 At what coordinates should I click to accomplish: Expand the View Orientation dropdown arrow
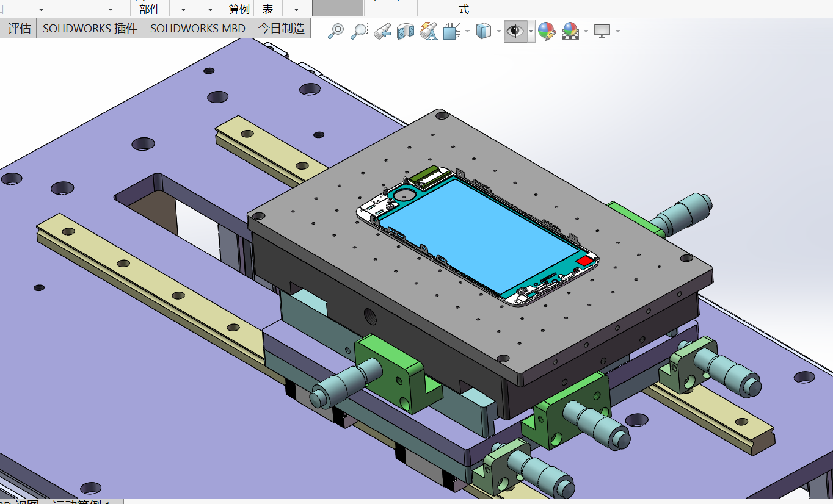pyautogui.click(x=467, y=31)
